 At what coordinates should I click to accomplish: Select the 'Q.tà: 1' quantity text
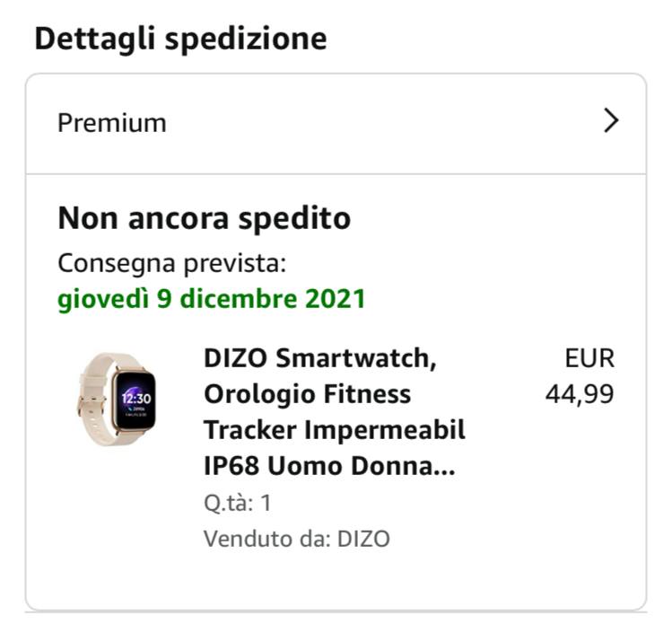point(237,503)
